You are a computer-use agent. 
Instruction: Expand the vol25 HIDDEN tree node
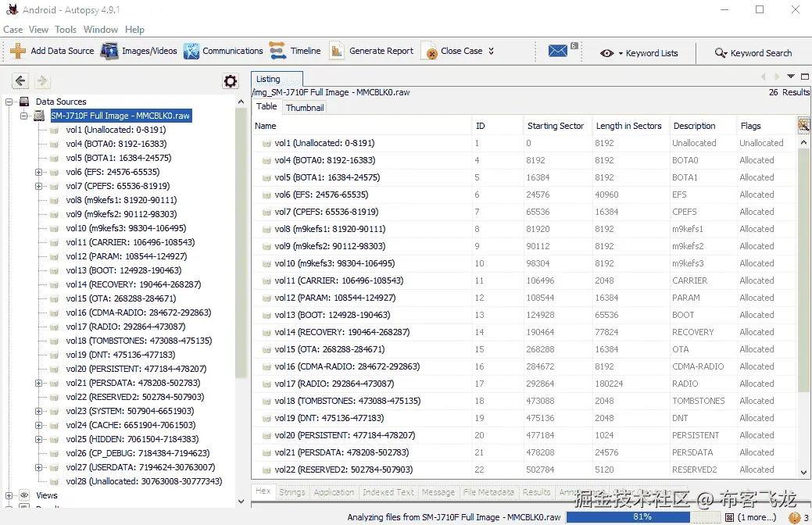click(38, 439)
